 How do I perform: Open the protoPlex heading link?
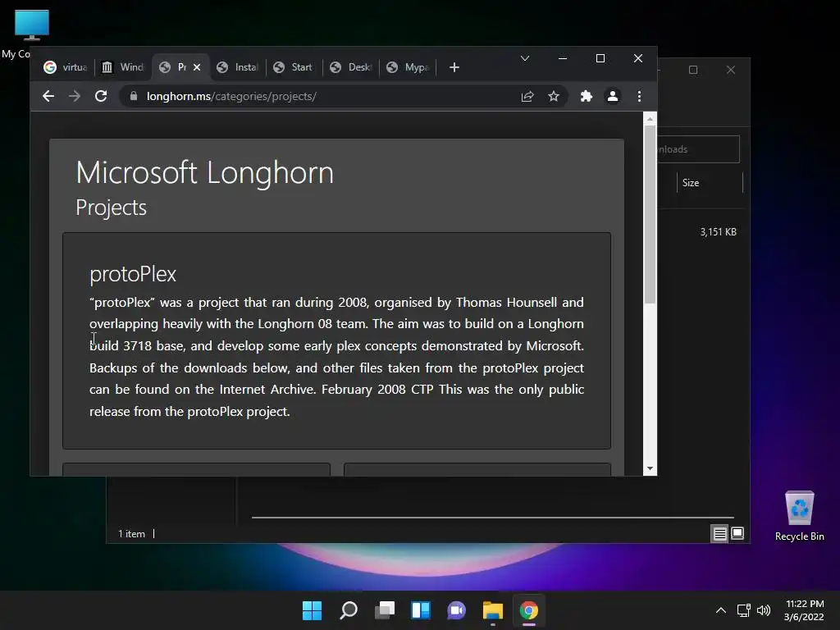coord(133,274)
